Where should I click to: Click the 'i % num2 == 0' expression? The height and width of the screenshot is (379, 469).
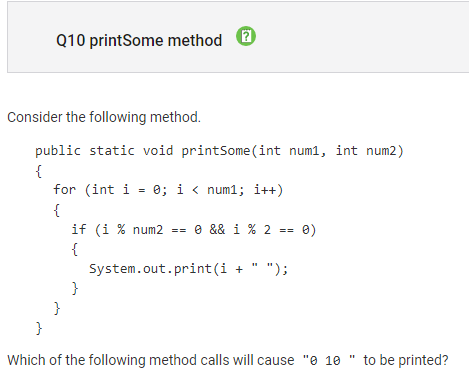coord(152,230)
